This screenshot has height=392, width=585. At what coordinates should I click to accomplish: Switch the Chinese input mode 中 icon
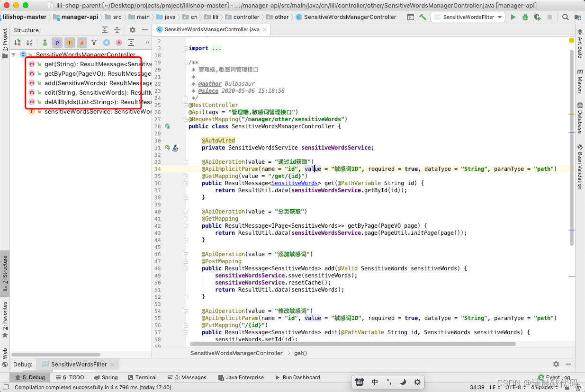375,382
